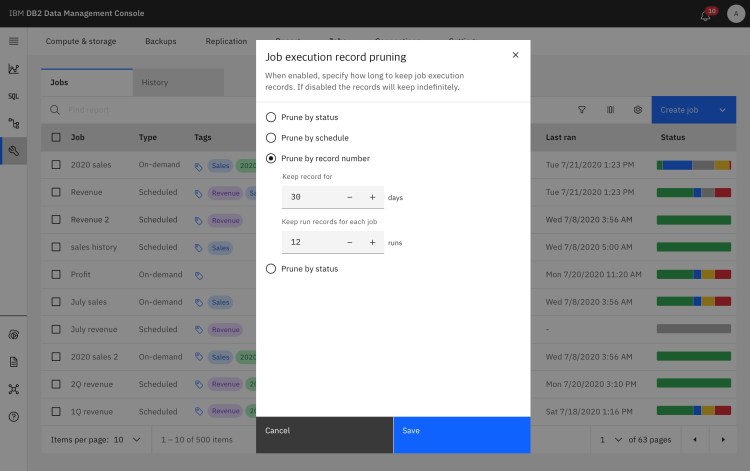The image size is (750, 471).
Task: Open the notifications bell icon
Action: click(x=709, y=14)
